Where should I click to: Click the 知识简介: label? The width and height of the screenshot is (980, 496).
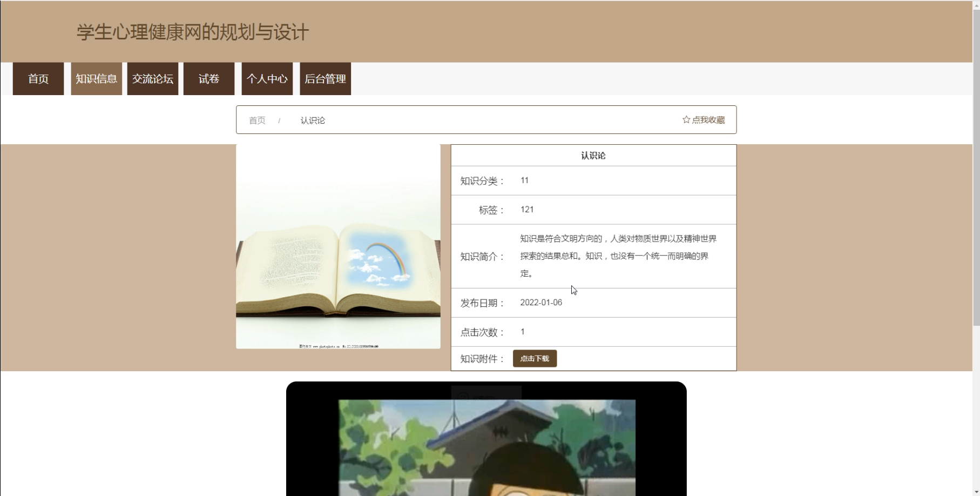482,257
